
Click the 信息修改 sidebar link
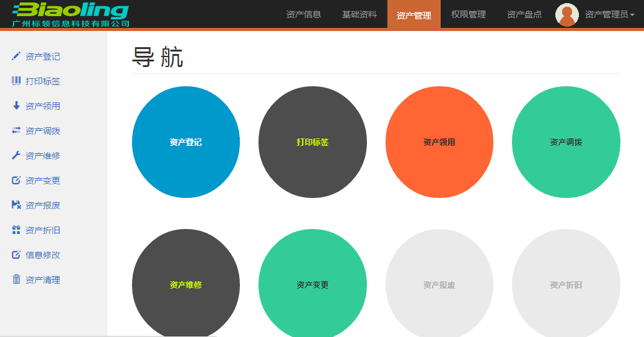[43, 255]
